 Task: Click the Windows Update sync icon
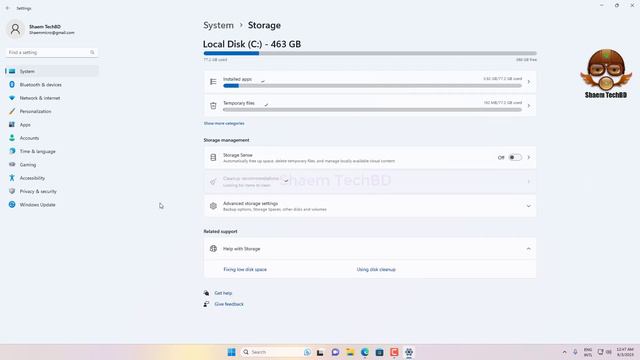pos(12,204)
